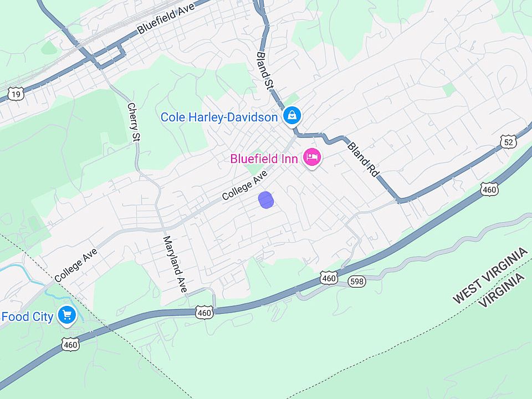This screenshot has width=532, height=399.
Task: Click the WEST VIRGINIA state label
Action: pos(490,275)
